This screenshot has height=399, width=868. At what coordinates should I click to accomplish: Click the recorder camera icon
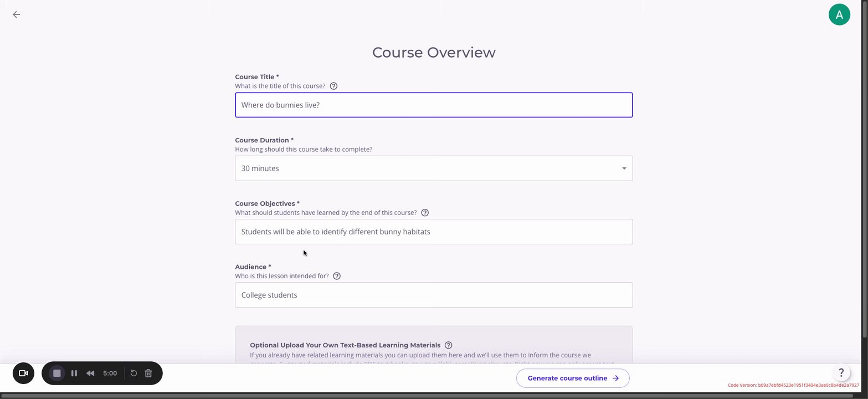(23, 373)
